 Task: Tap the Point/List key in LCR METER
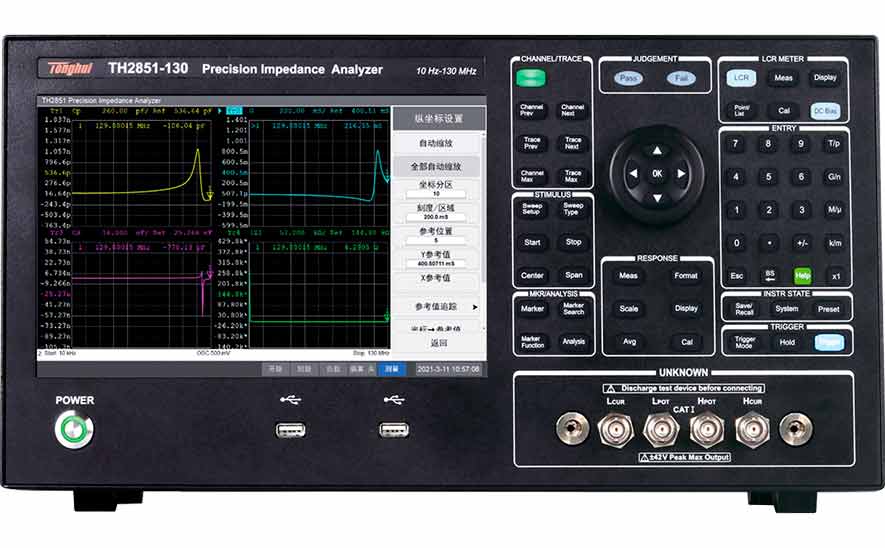pyautogui.click(x=742, y=110)
